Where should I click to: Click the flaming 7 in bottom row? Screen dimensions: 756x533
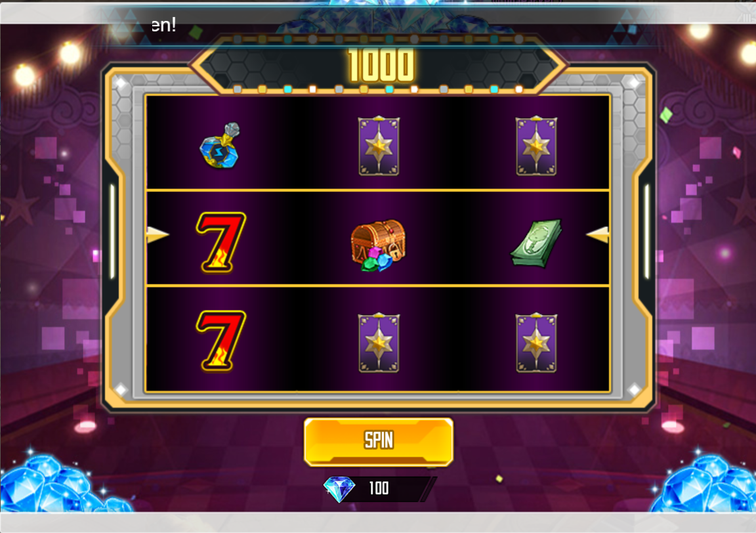[220, 341]
